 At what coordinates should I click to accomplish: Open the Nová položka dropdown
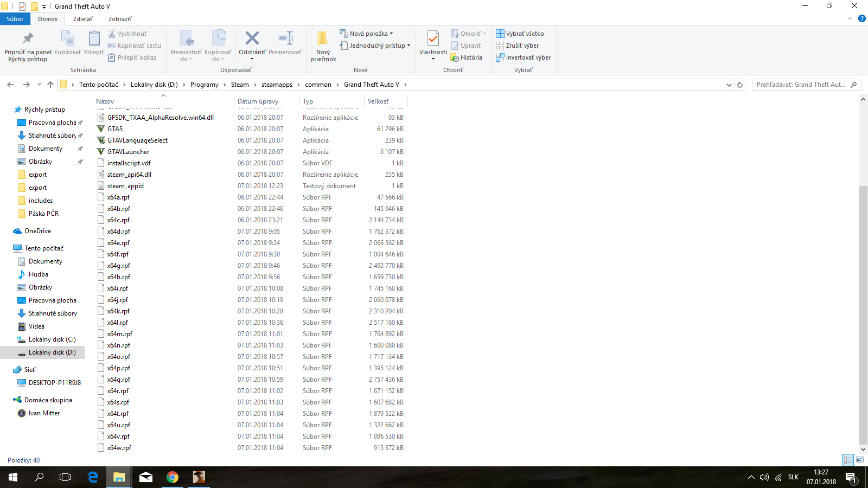pos(366,34)
